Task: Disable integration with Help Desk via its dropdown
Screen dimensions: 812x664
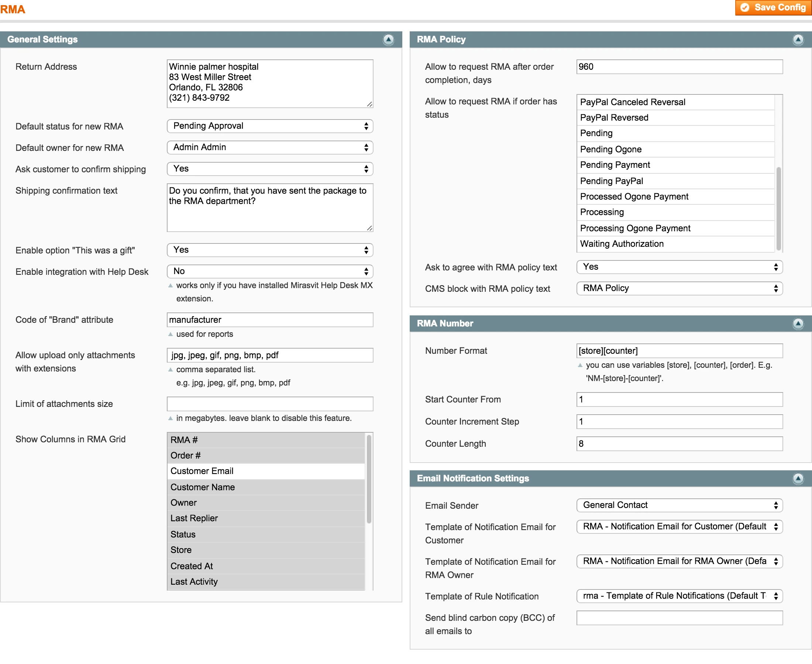Action: point(270,271)
